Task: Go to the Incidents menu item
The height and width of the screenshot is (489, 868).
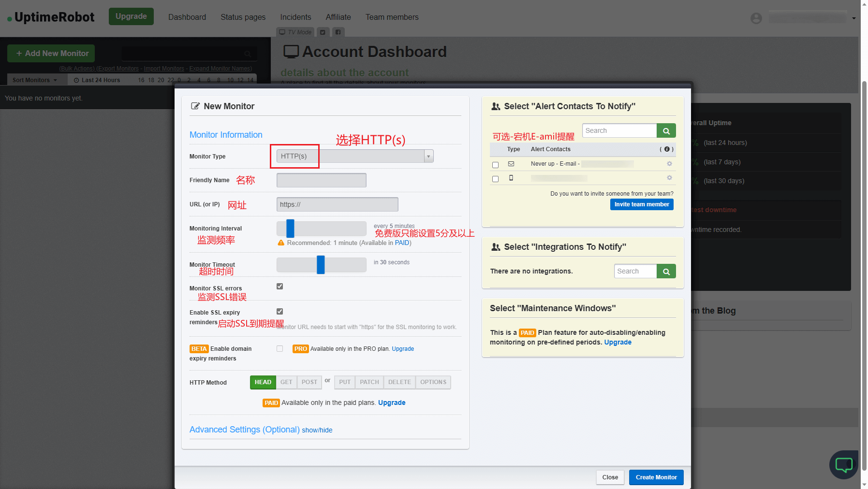Action: pos(295,17)
